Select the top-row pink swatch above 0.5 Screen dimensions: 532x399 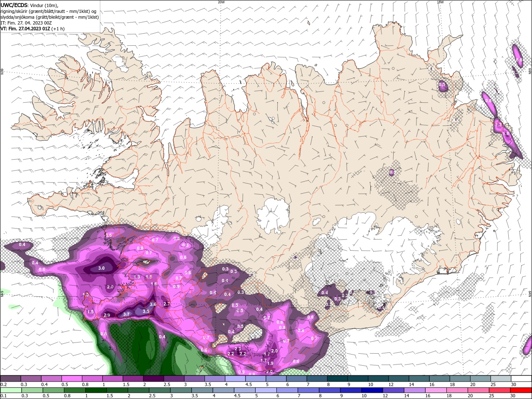click(x=71, y=379)
